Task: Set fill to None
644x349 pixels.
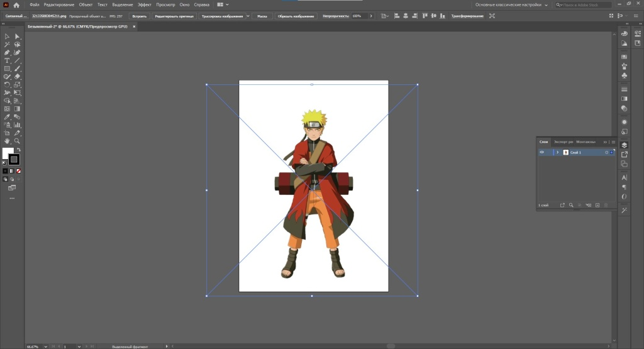Action: click(x=18, y=171)
